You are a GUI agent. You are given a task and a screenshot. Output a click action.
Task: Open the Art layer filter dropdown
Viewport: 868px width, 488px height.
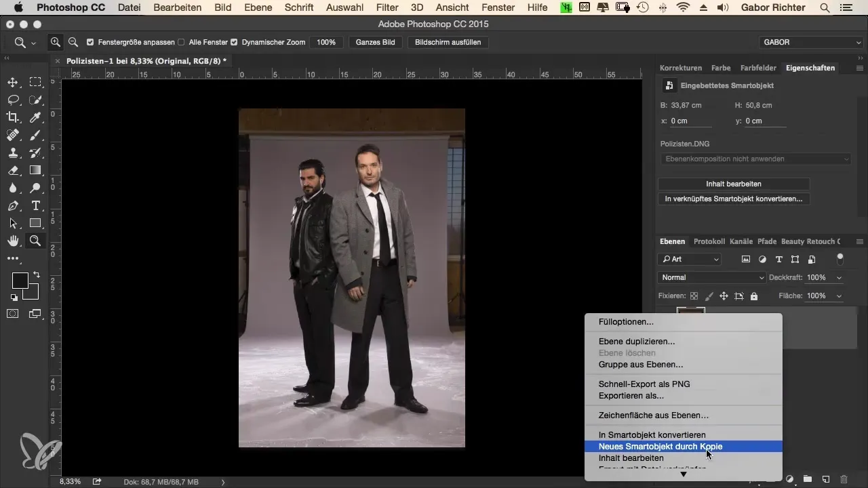pyautogui.click(x=689, y=259)
